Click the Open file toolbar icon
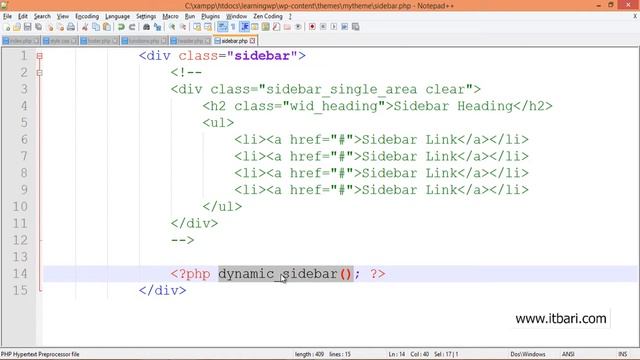 [17, 27]
